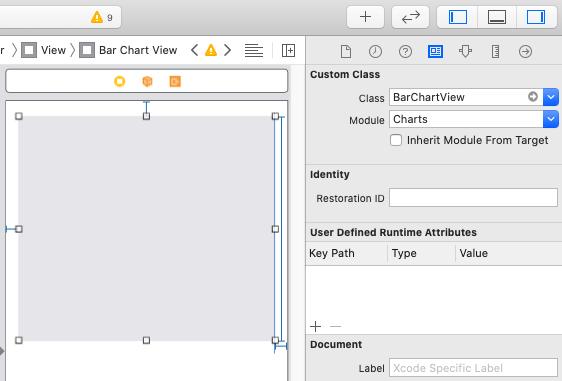The width and height of the screenshot is (562, 381).
Task: Click the code review arrows button
Action: [x=410, y=17]
